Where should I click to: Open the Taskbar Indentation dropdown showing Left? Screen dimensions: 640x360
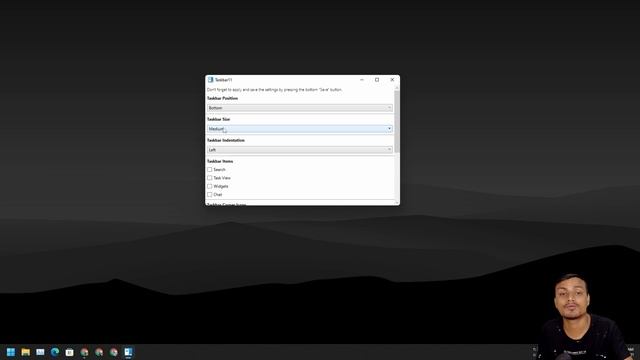pos(300,150)
